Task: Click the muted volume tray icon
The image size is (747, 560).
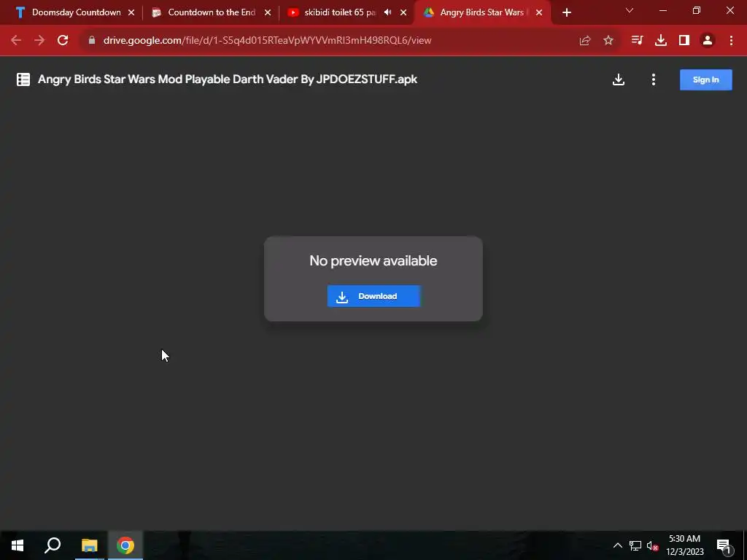Action: pyautogui.click(x=652, y=545)
